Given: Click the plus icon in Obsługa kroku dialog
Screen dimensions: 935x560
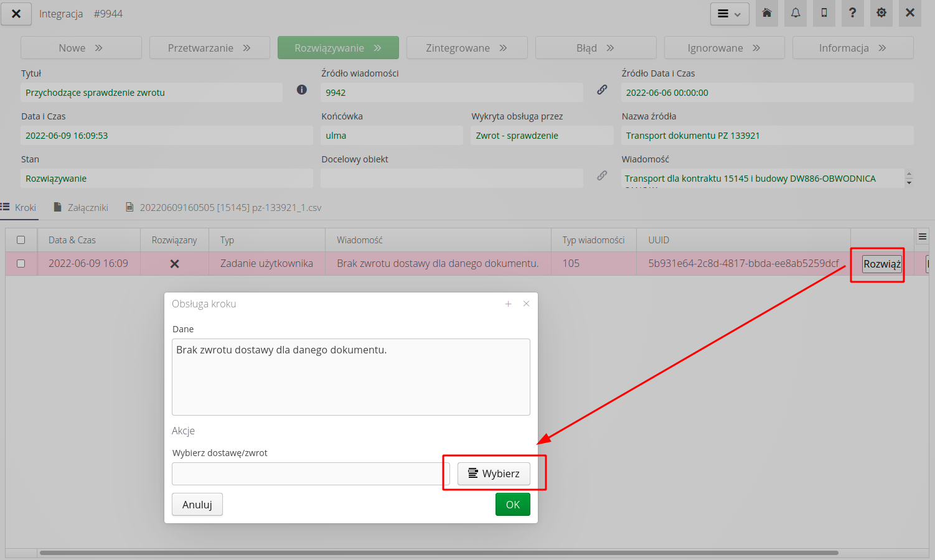Looking at the screenshot, I should [508, 304].
